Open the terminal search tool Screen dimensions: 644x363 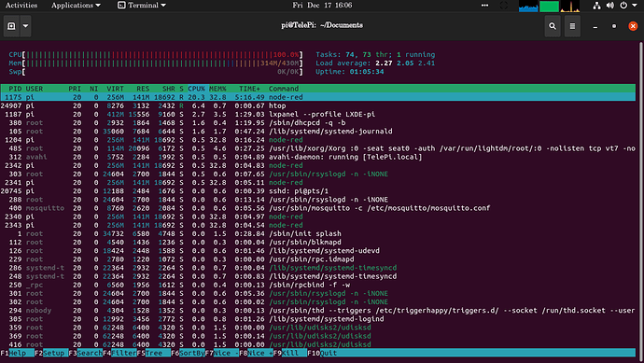click(x=553, y=26)
